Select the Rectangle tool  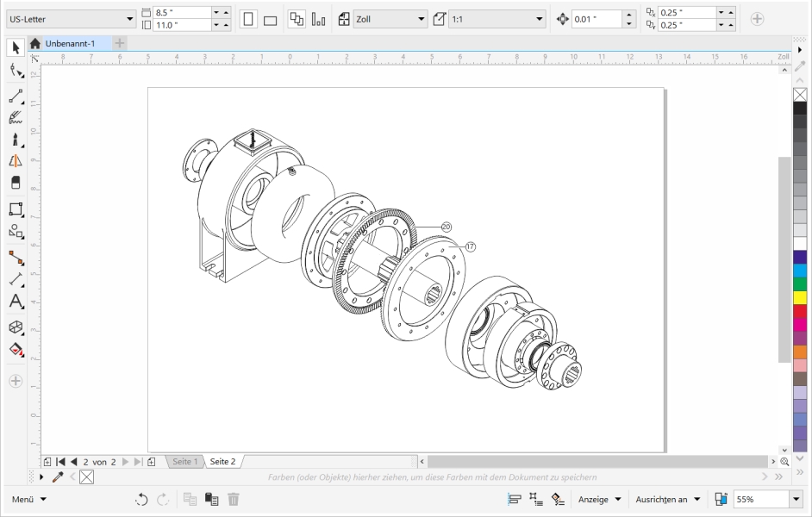[15, 209]
